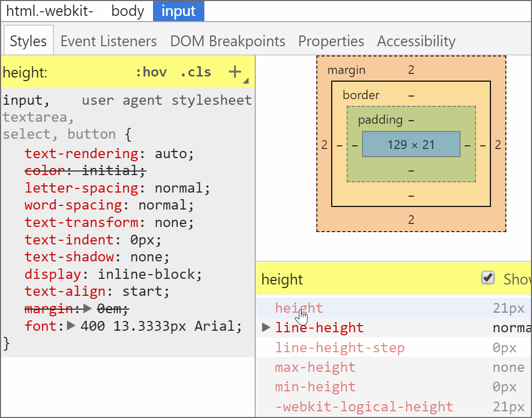Select the Styles tab

28,41
